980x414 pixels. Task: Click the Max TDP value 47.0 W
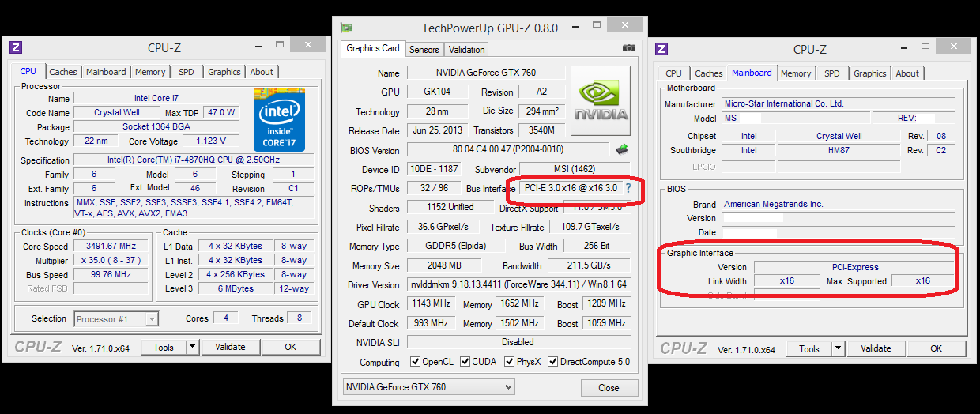coord(222,113)
